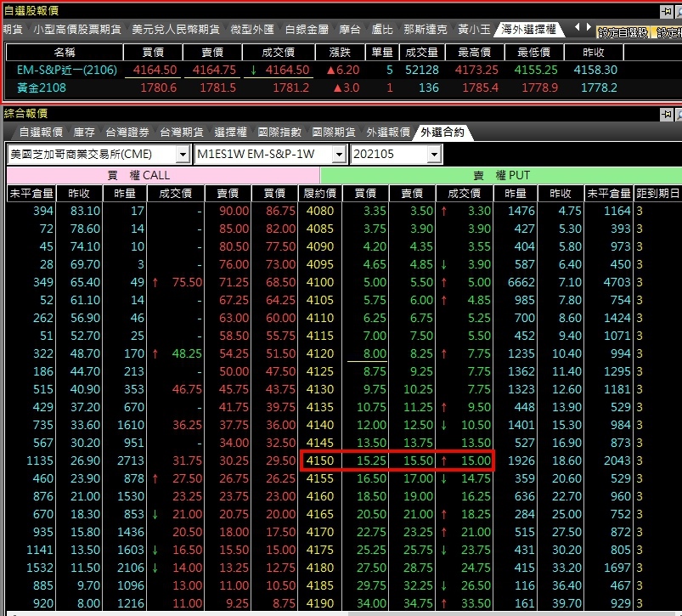Screen dimensions: 682x616
Task: Click the 最高價 column header
Action: click(x=474, y=52)
